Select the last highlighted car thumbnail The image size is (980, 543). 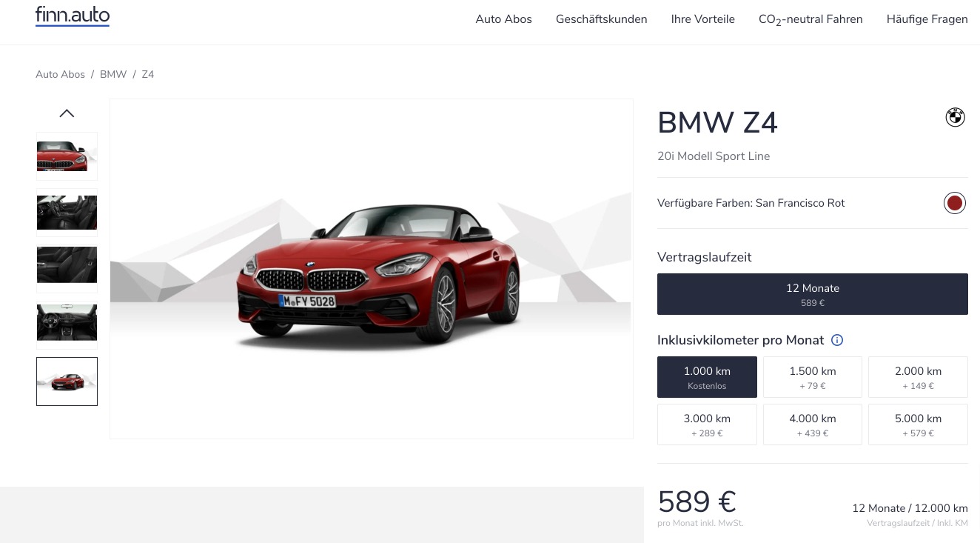67,382
